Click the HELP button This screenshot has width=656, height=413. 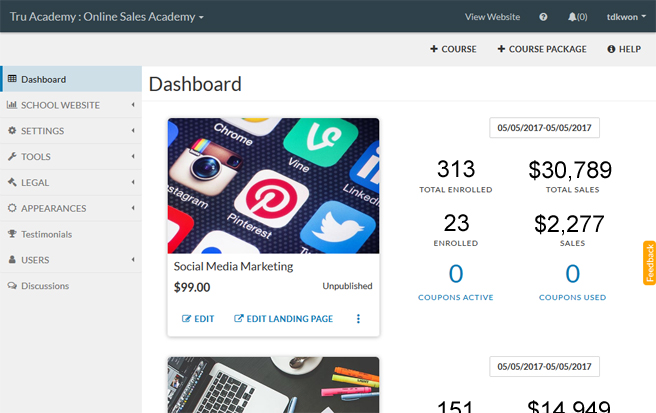624,49
